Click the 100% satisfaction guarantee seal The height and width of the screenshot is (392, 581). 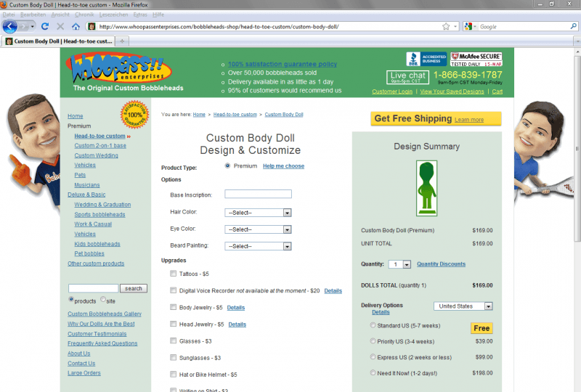coord(135,115)
